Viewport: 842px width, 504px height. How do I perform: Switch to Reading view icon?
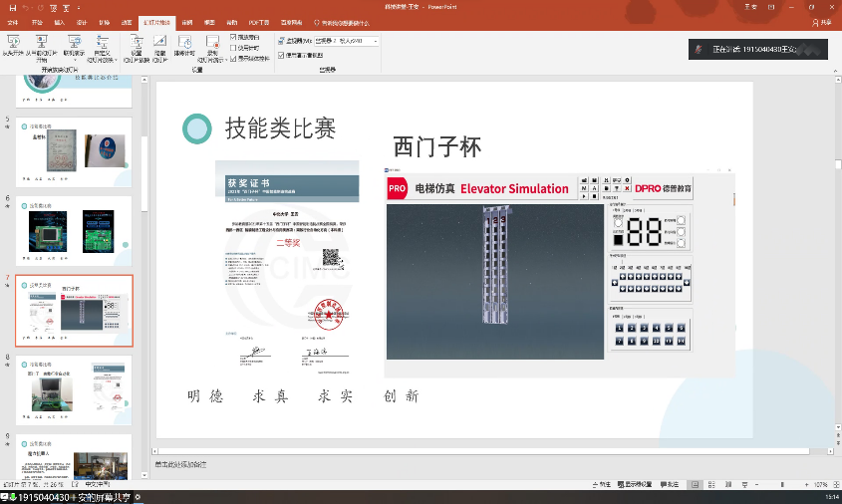pos(728,484)
